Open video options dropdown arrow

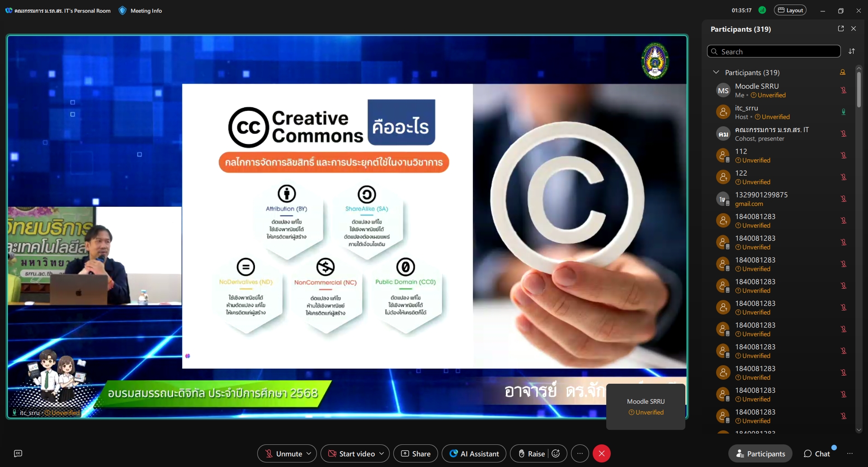coord(382,453)
